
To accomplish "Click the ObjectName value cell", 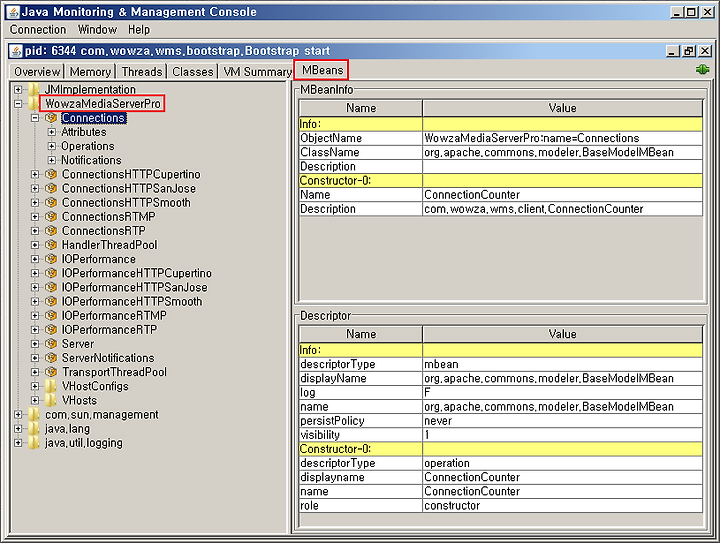I will click(562, 138).
